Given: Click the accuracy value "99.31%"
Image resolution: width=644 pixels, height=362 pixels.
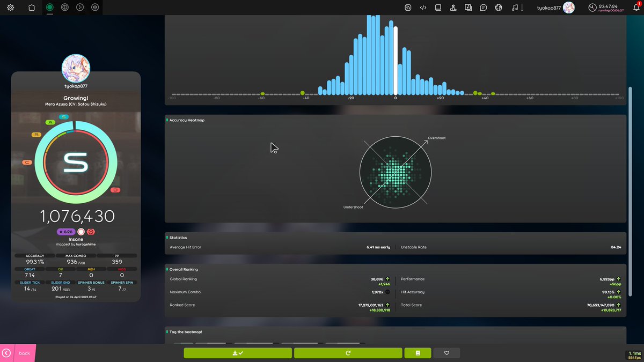Looking at the screenshot, I should pos(35,262).
